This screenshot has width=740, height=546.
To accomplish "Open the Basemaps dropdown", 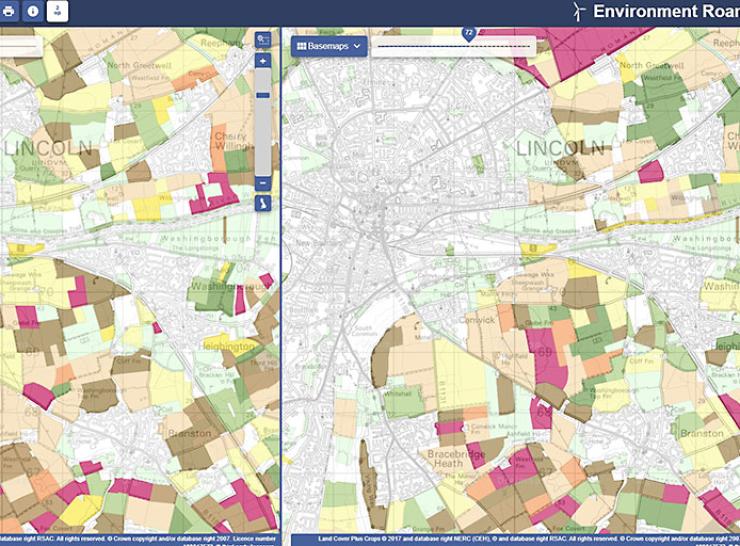I will 329,46.
